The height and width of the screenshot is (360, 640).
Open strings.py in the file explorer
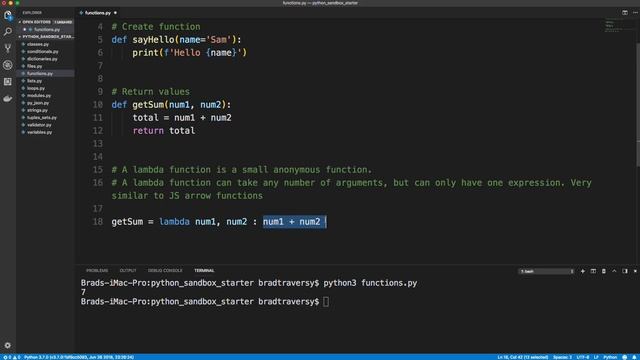click(x=38, y=110)
